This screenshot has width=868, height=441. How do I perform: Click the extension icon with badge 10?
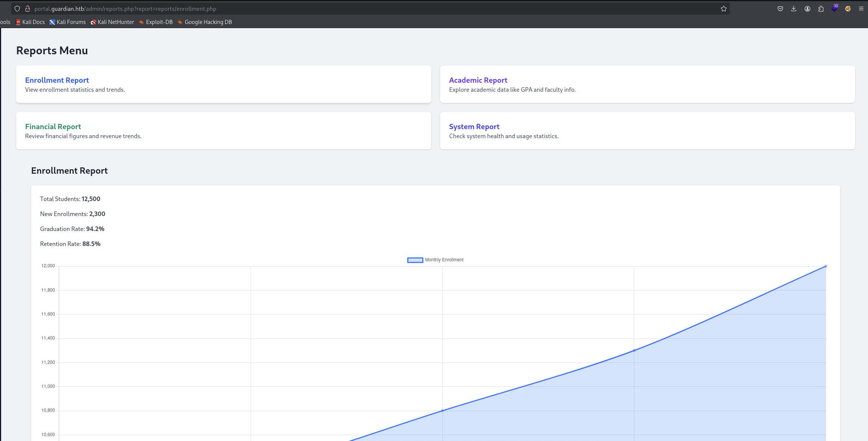[835, 8]
